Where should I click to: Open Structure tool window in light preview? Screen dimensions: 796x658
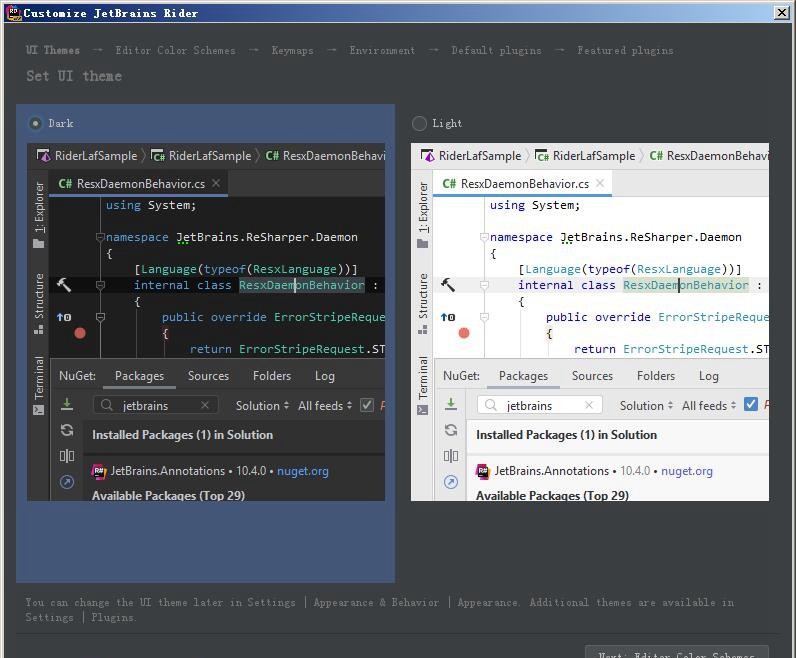pyautogui.click(x=423, y=303)
